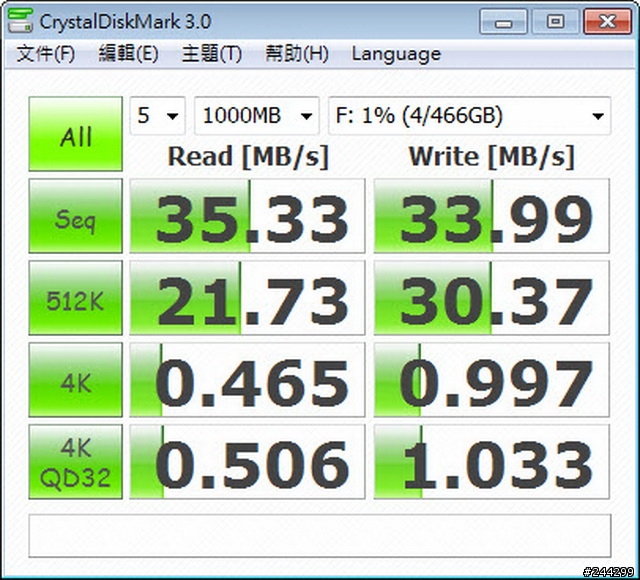Click the CrystalDiskMark title bar icon
Image resolution: width=640 pixels, height=580 pixels.
pyautogui.click(x=20, y=20)
